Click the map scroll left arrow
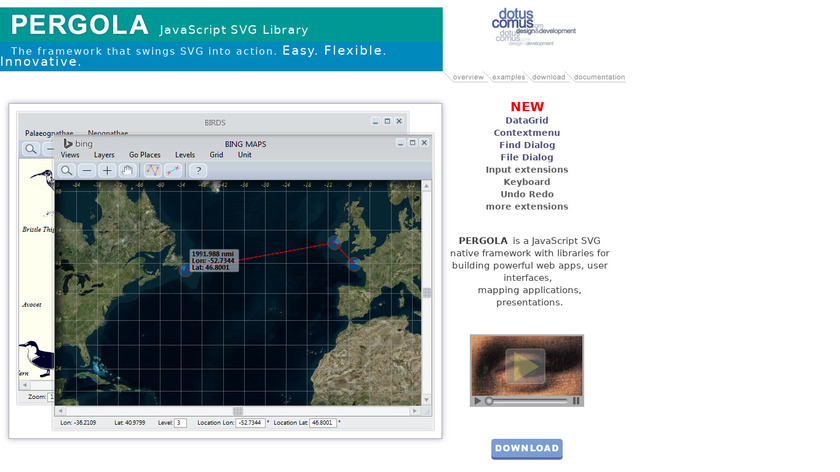This screenshot has height=472, width=840. (x=60, y=411)
